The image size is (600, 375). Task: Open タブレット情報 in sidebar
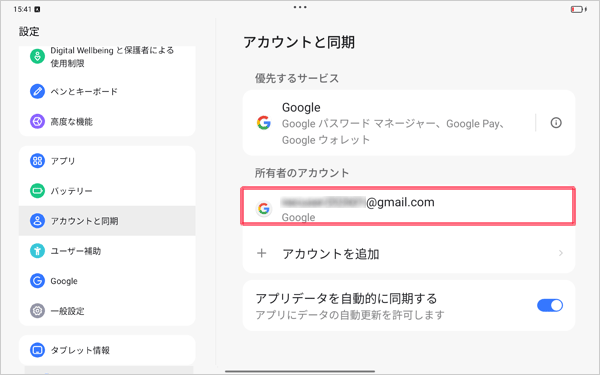tap(107, 350)
